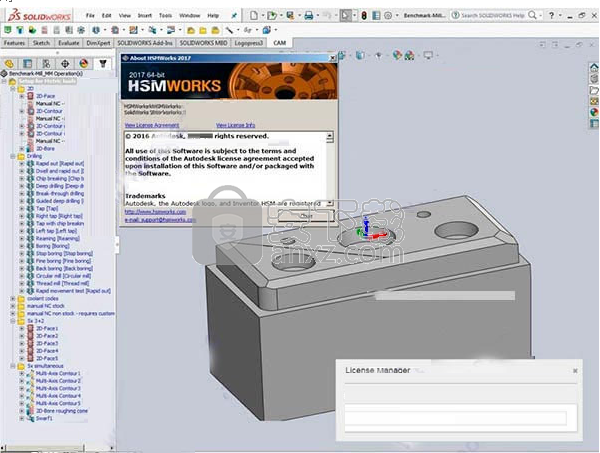Click scroll-up arrow in license text box
This screenshot has width=600, height=453.
[x=330, y=135]
